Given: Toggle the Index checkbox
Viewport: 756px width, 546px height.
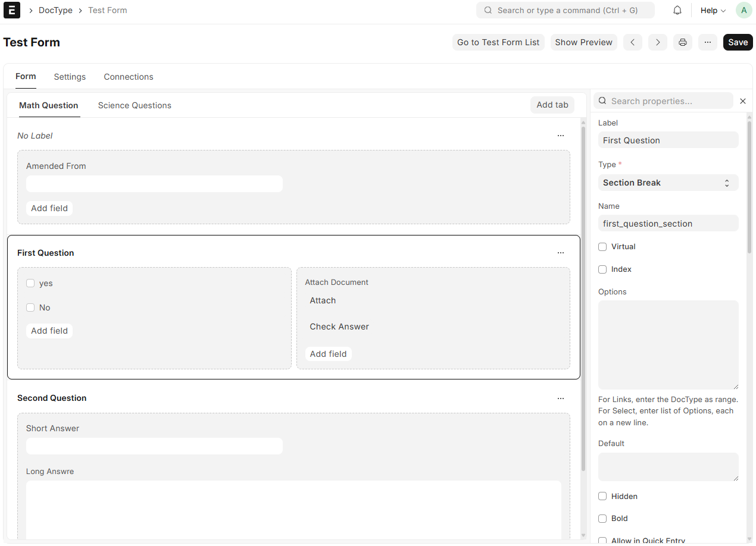Looking at the screenshot, I should (602, 269).
